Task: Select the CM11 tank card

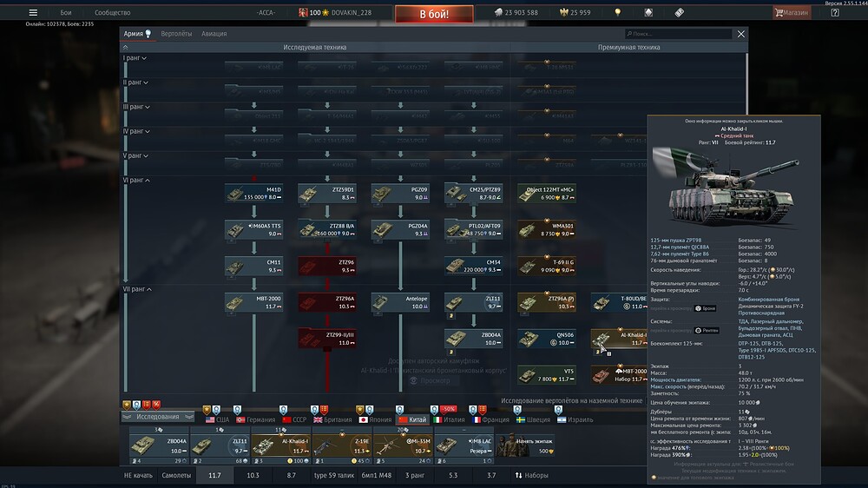Action: pyautogui.click(x=254, y=267)
